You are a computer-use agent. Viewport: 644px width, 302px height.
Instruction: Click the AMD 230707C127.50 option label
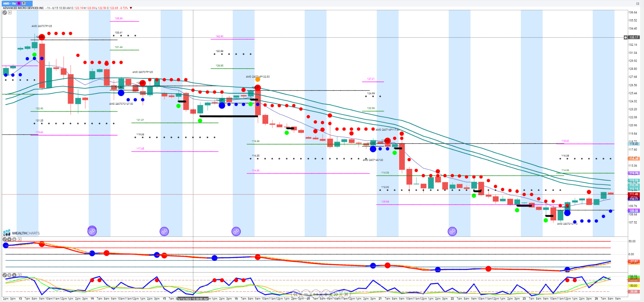tap(121, 104)
